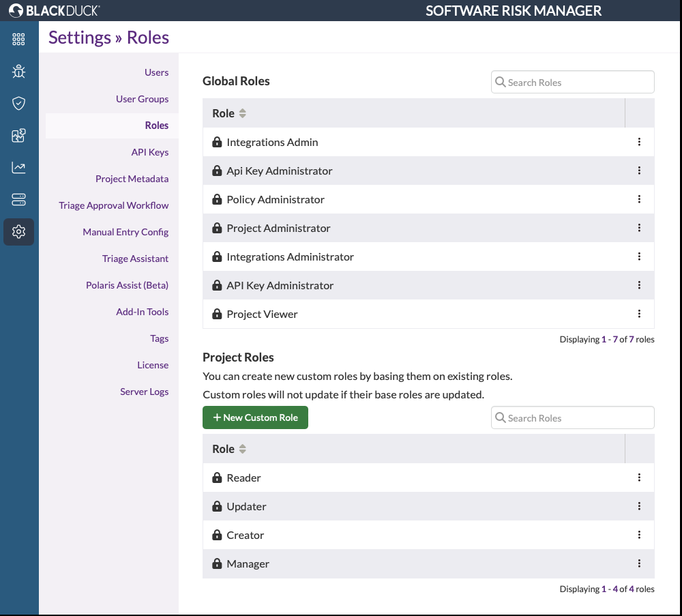Click lock icon beside Manager
682x616 pixels.
[x=217, y=563]
